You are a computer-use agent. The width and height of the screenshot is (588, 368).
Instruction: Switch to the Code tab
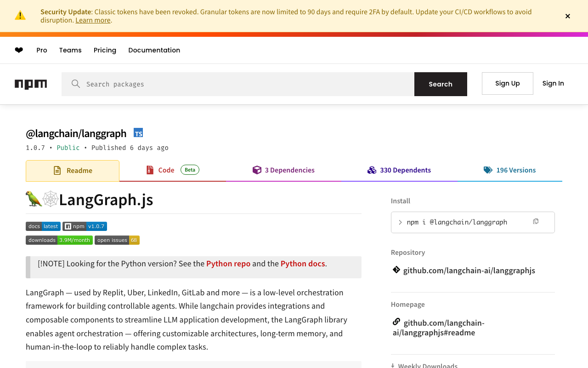pos(173,170)
